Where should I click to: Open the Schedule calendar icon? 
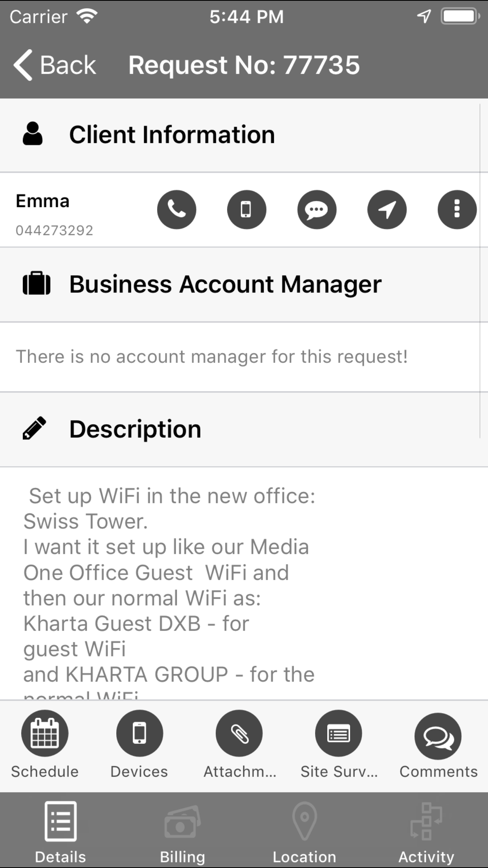pyautogui.click(x=45, y=733)
